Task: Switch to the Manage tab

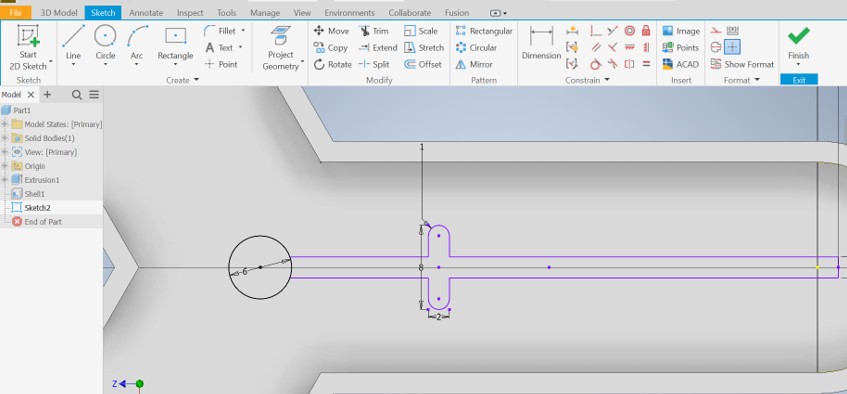Action: (265, 12)
